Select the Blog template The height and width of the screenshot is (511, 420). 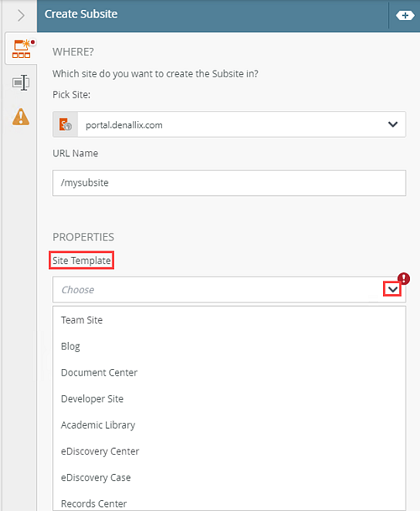71,346
